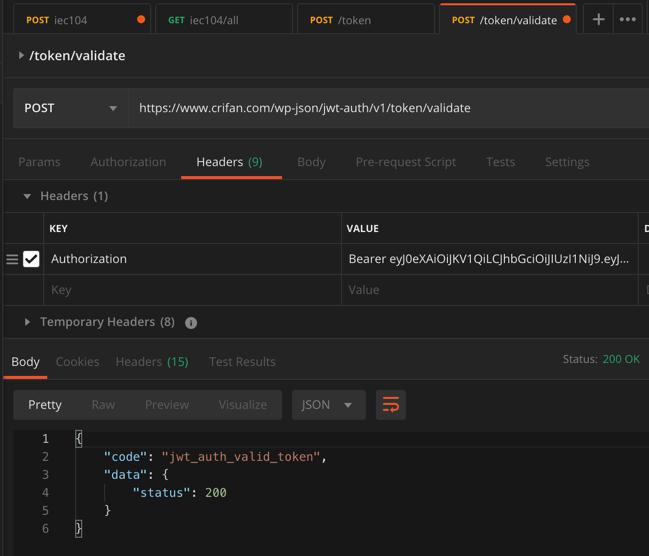Click the empty Key header field
This screenshot has height=556, width=649.
point(190,290)
